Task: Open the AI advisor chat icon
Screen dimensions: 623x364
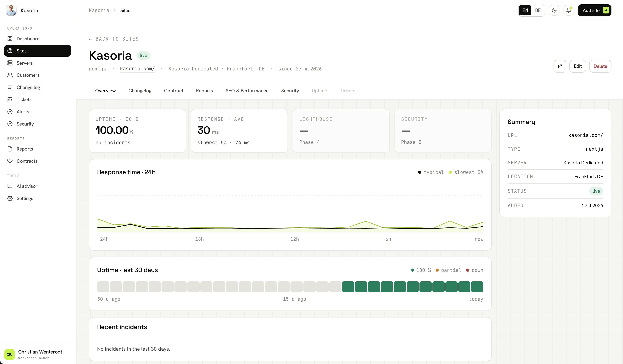Action: [x=10, y=186]
